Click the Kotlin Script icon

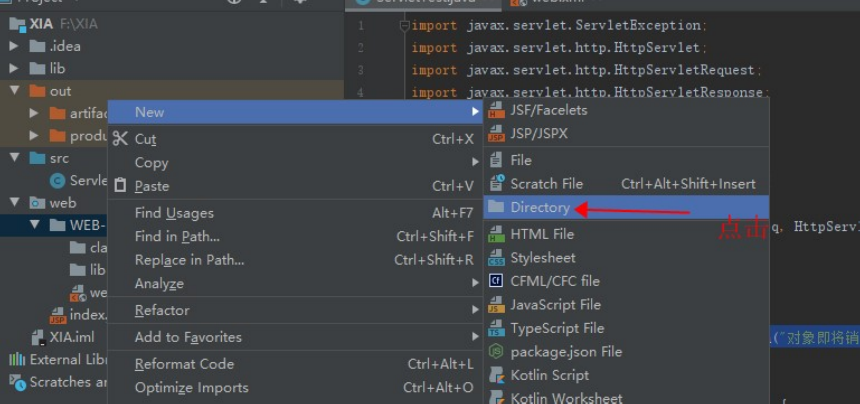496,375
